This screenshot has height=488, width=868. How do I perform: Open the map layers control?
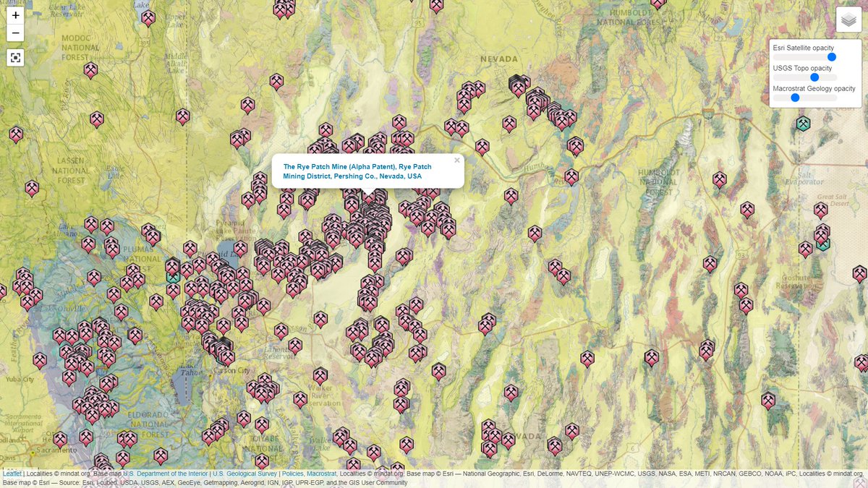click(848, 20)
